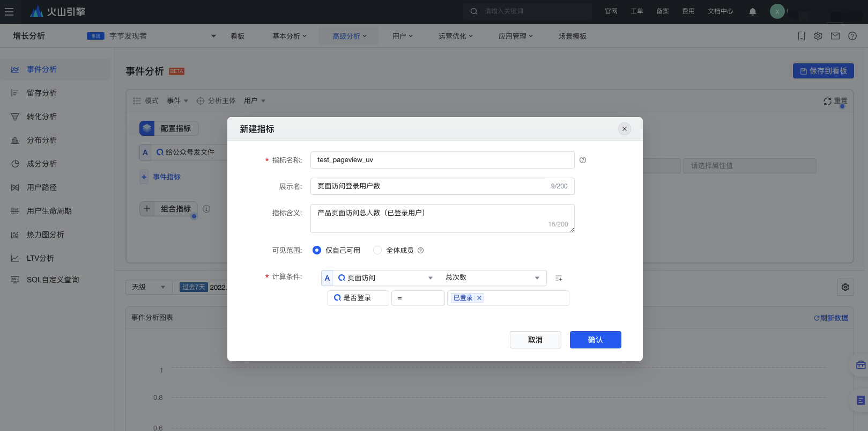Click the 取消 button
This screenshot has height=431, width=868.
[x=536, y=340]
